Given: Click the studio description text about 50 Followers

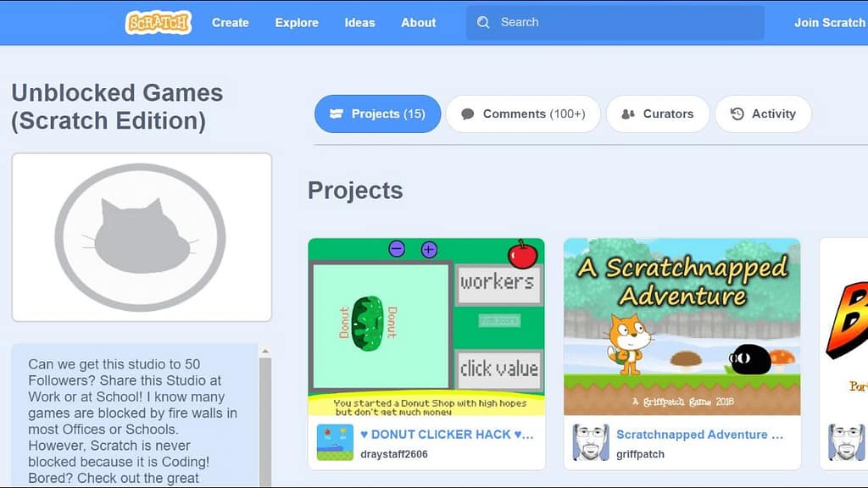Looking at the screenshot, I should pyautogui.click(x=133, y=421).
